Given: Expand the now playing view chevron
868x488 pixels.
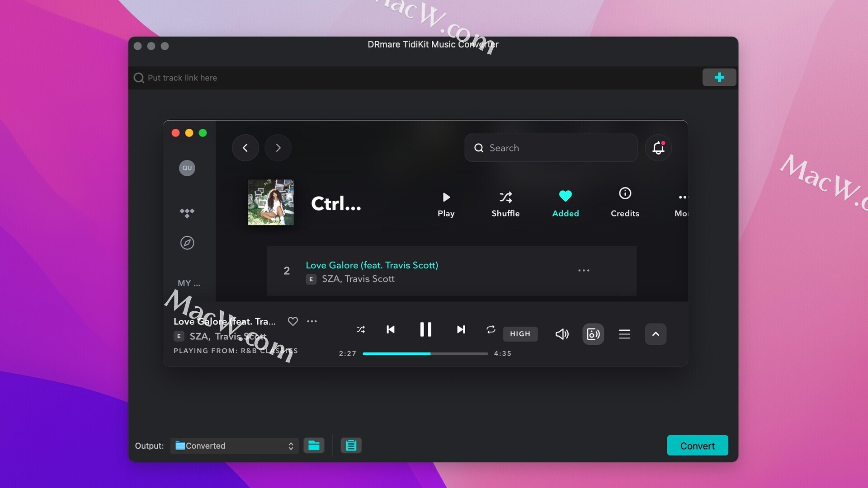Looking at the screenshot, I should [x=656, y=334].
